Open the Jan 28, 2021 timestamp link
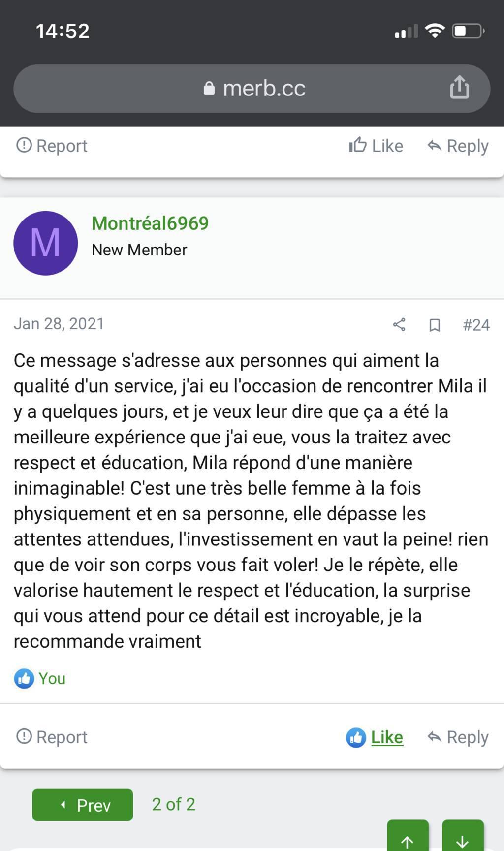Screen dimensions: 504x851 tap(59, 324)
